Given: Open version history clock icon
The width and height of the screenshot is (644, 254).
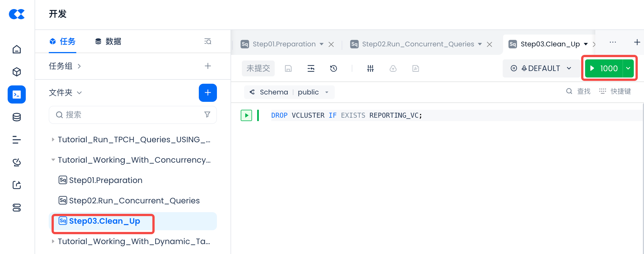Looking at the screenshot, I should coord(334,68).
